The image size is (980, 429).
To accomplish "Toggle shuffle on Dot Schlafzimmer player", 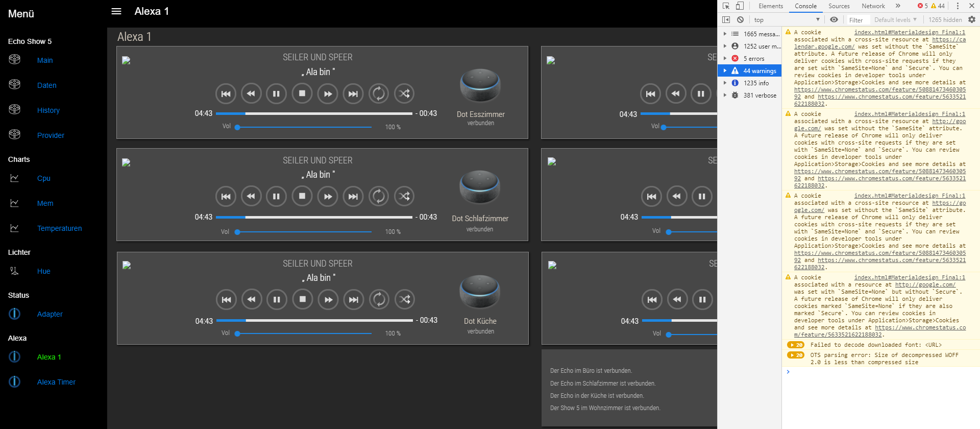I will 404,196.
